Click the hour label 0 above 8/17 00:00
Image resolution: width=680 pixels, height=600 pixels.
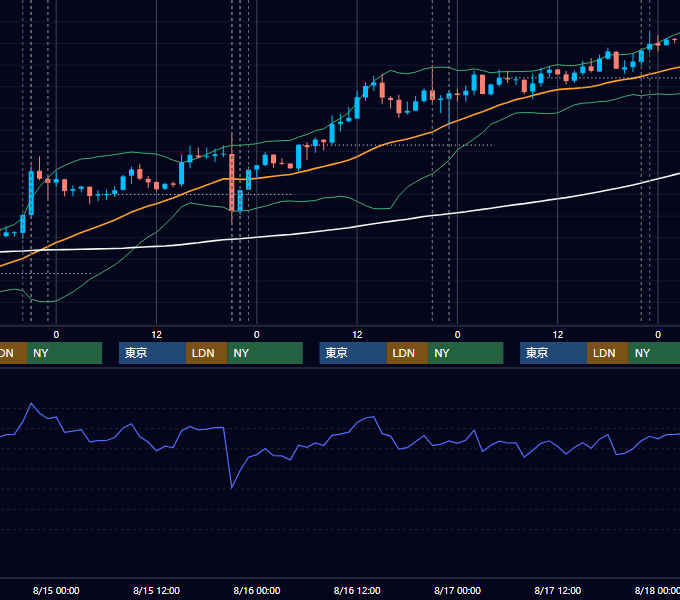tap(457, 335)
